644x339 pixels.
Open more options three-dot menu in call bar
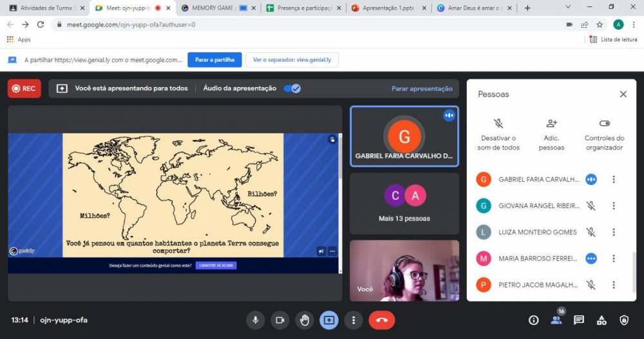[354, 320]
